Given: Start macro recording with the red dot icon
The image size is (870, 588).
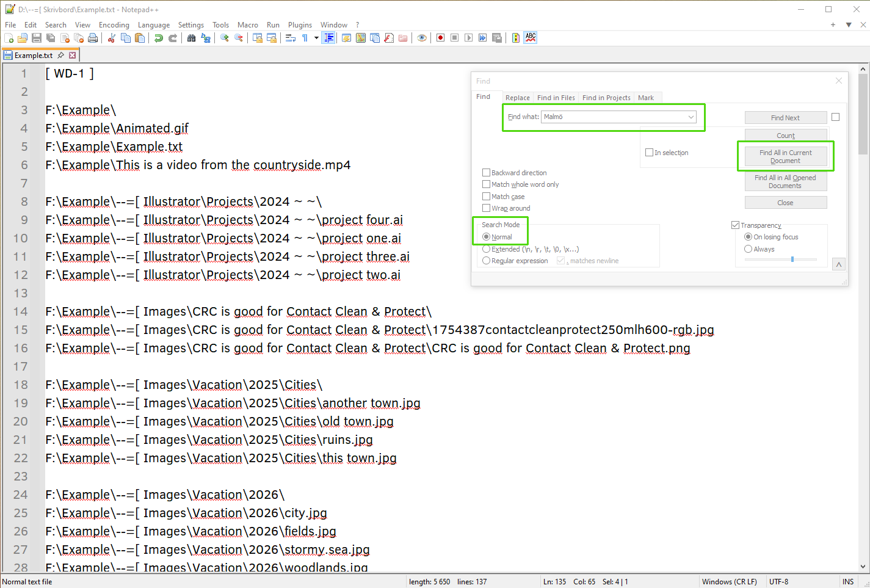Looking at the screenshot, I should point(441,38).
